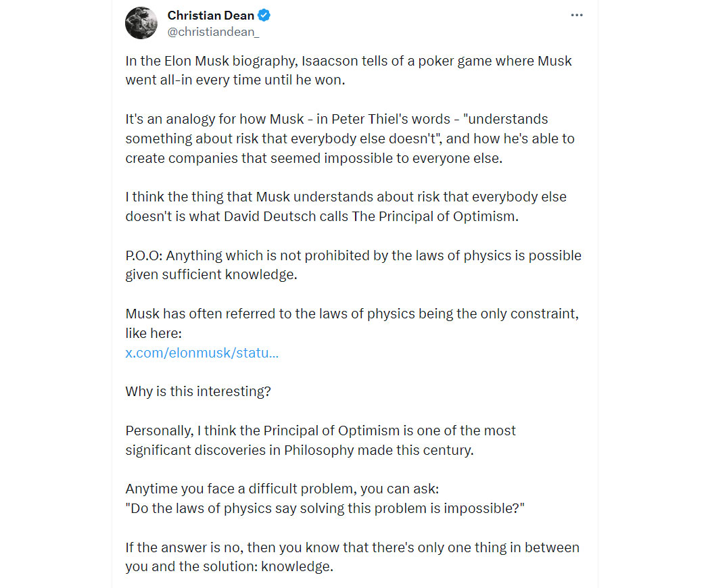Click the paragraph quoting Peter Thiel's words
Screen dimensions: 710x588
click(350, 139)
